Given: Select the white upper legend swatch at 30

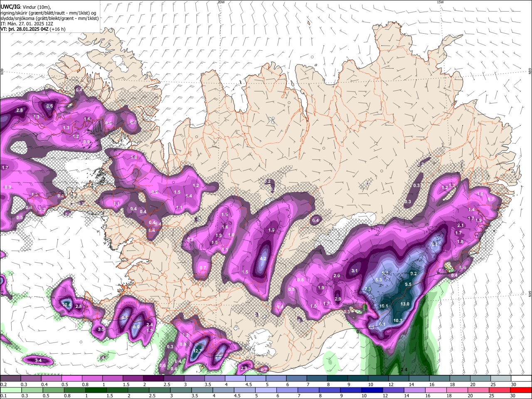Looking at the screenshot, I should [x=521, y=378].
